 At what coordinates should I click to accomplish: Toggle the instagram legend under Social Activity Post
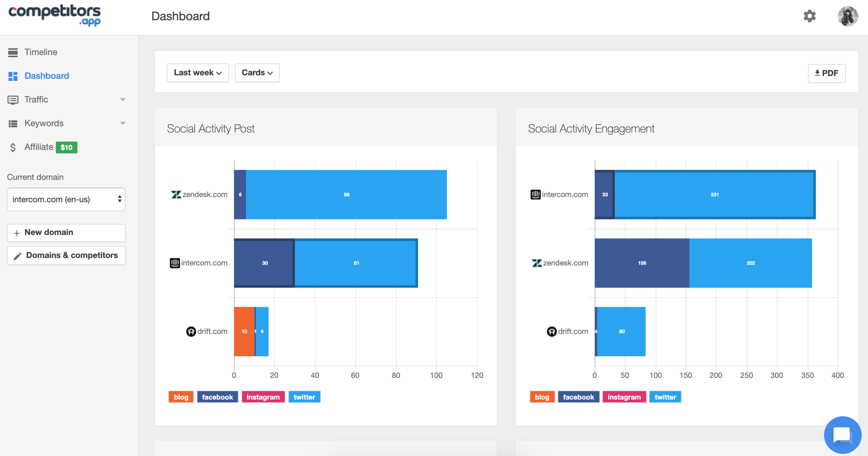tap(263, 397)
